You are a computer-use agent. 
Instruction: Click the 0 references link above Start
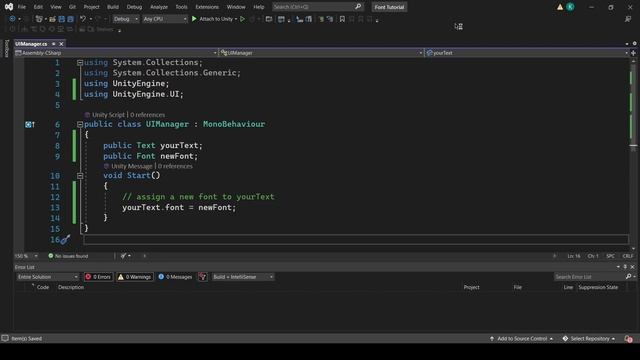(175, 167)
